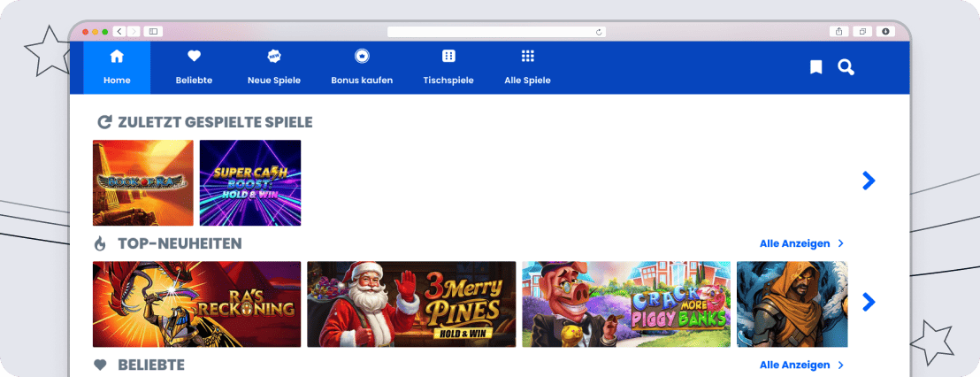
Task: Advance Top-Neuheiten carousel with right chevron
Action: 869,303
